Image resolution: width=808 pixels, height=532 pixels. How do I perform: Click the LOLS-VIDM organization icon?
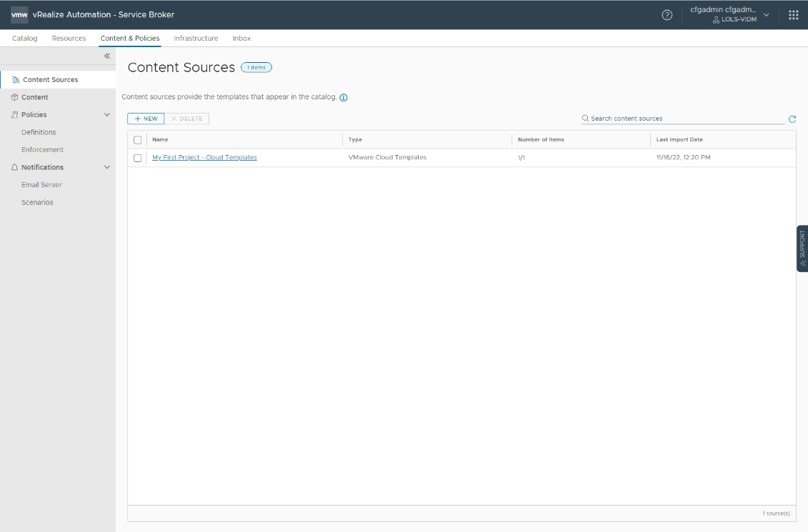(x=717, y=20)
